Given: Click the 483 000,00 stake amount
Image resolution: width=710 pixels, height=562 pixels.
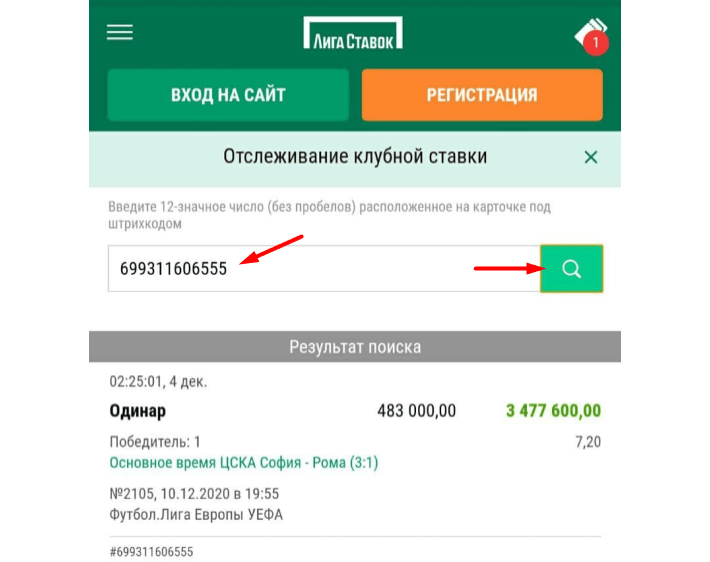Looking at the screenshot, I should click(x=416, y=411).
